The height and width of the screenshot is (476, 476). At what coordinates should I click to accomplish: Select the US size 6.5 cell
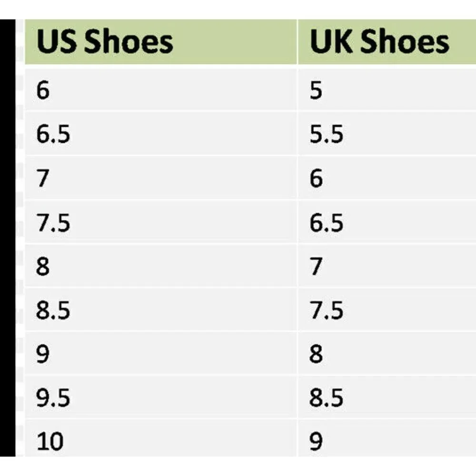click(160, 134)
